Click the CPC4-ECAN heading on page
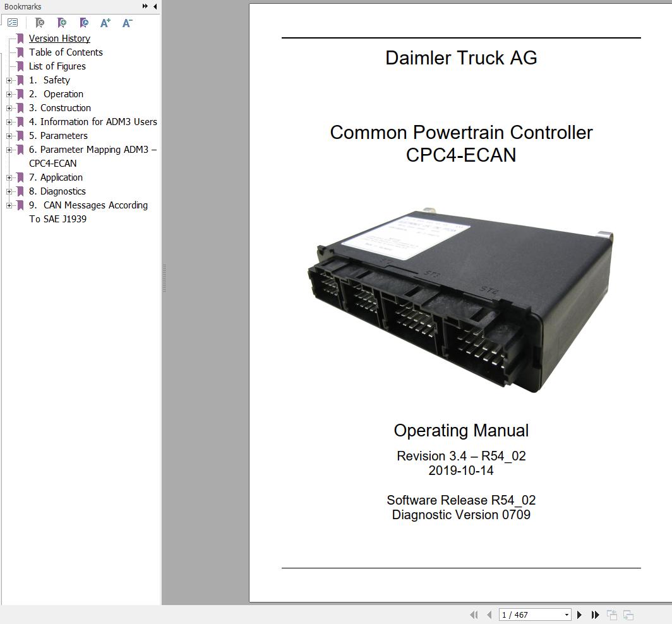Viewport: 672px width, 624px height. point(461,155)
